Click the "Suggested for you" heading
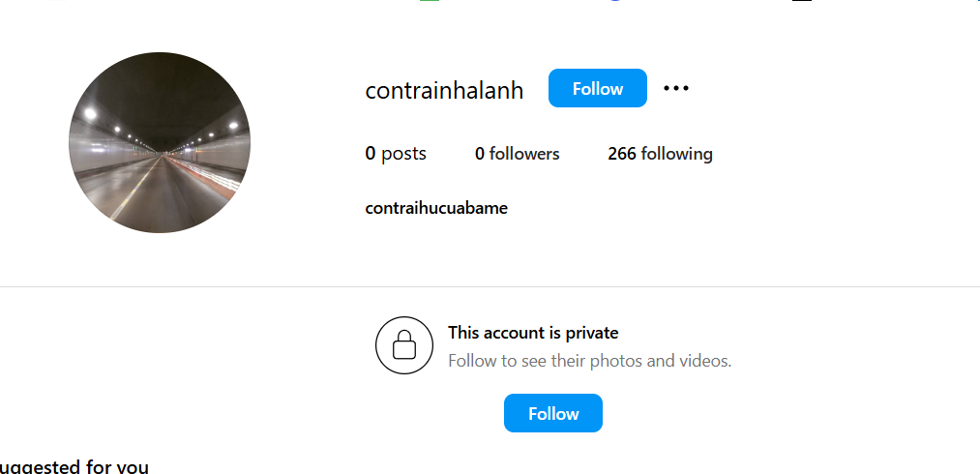Viewport: 980px width, 474px height. (x=74, y=467)
